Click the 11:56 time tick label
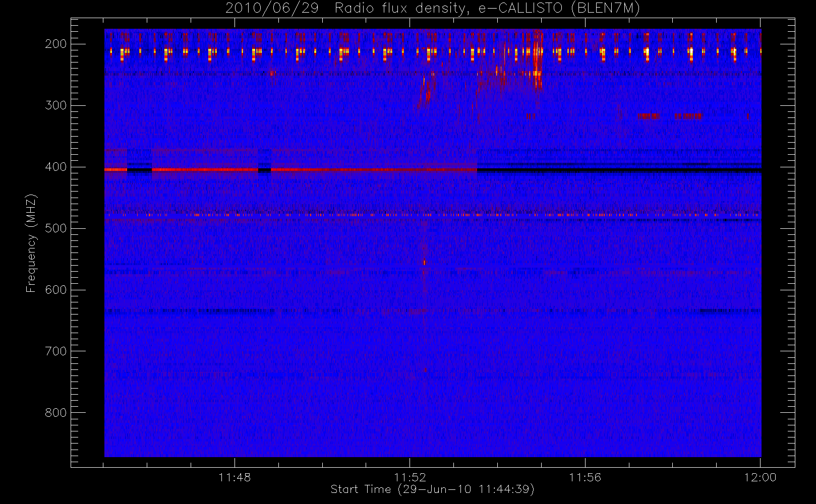The height and width of the screenshot is (504, 816). pos(585,477)
